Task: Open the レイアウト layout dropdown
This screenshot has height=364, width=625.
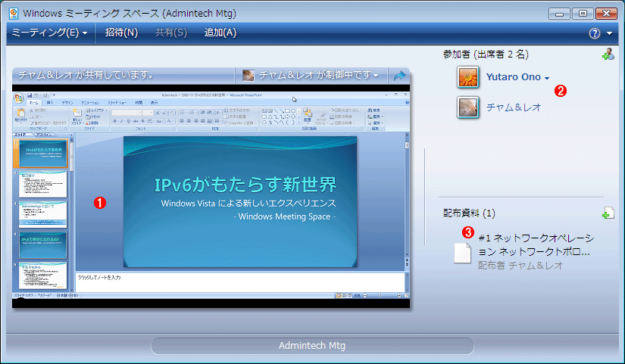Action: click(96, 110)
